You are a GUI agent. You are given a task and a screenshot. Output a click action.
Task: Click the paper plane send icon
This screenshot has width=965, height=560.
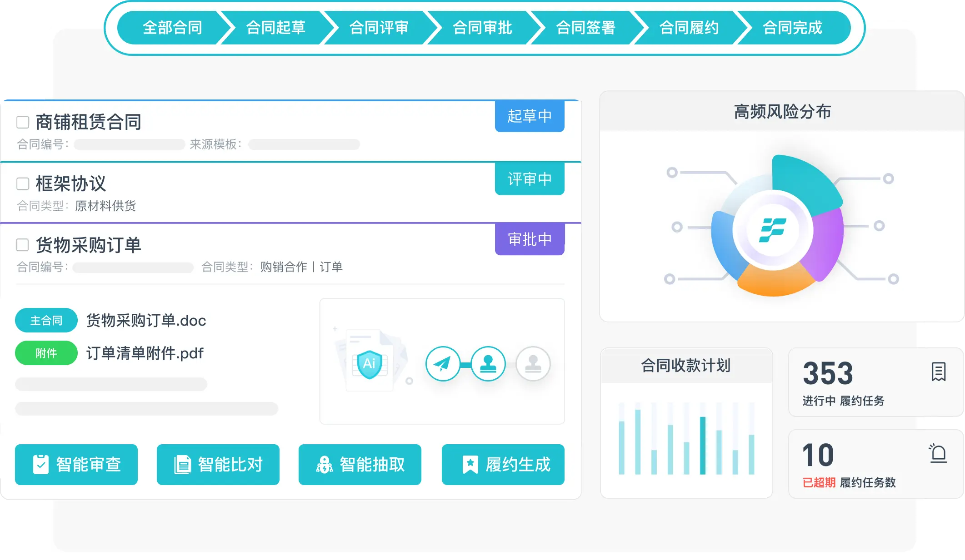point(442,364)
